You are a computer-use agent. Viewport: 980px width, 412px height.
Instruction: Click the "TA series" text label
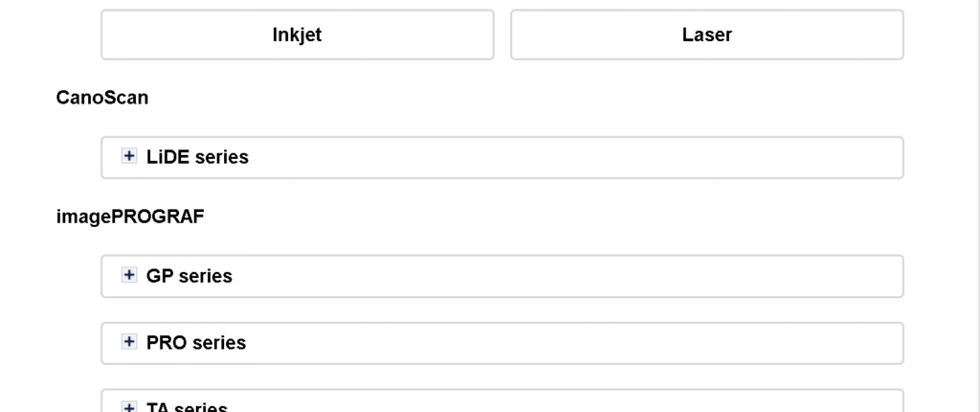(x=187, y=407)
